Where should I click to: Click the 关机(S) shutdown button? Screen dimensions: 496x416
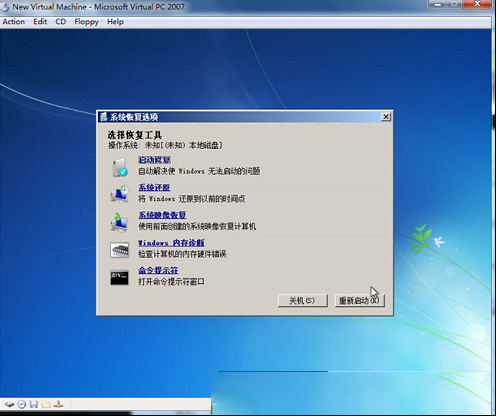coord(302,300)
